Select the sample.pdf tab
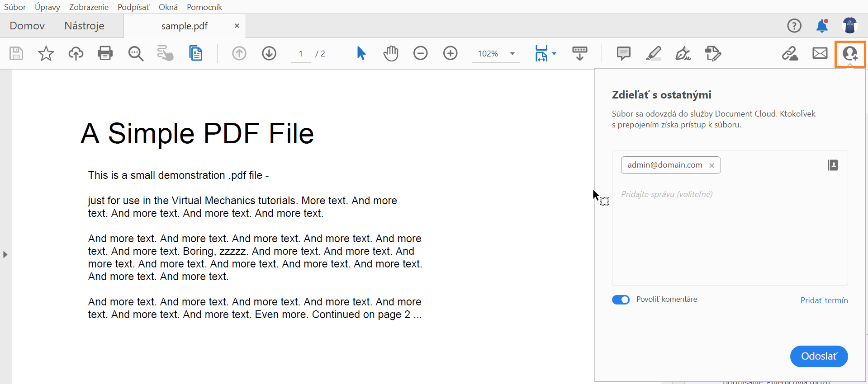Viewport: 868px width, 384px height. (185, 26)
